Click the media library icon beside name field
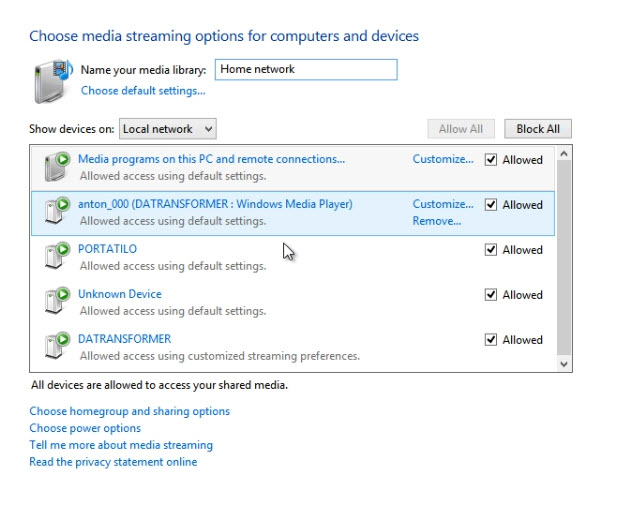This screenshot has height=516, width=636. (53, 81)
